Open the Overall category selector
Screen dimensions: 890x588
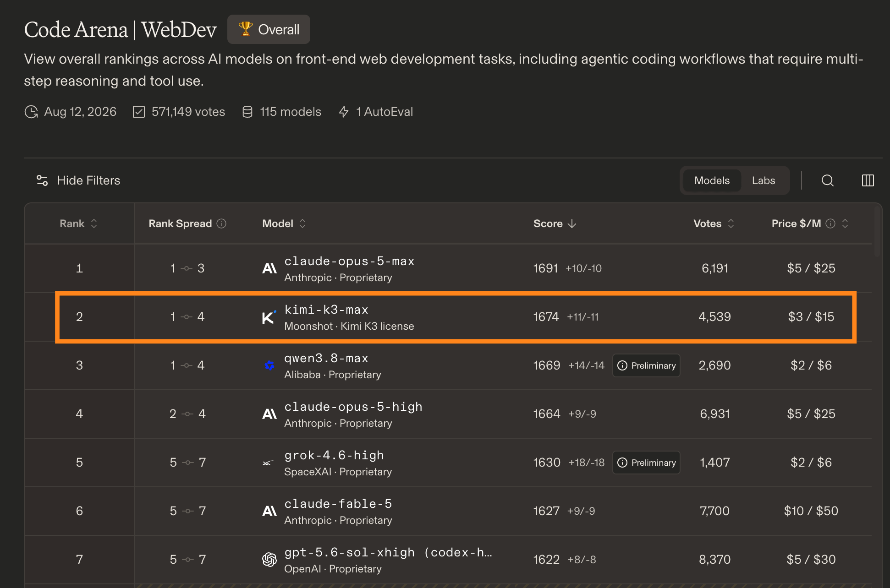(x=269, y=29)
